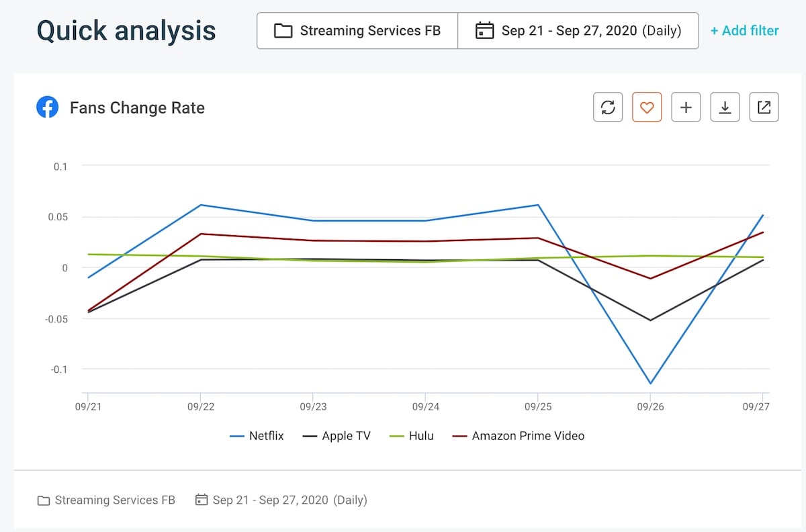Click the 0.1 y-axis label
Screen dimensions: 806x532
coord(60,166)
